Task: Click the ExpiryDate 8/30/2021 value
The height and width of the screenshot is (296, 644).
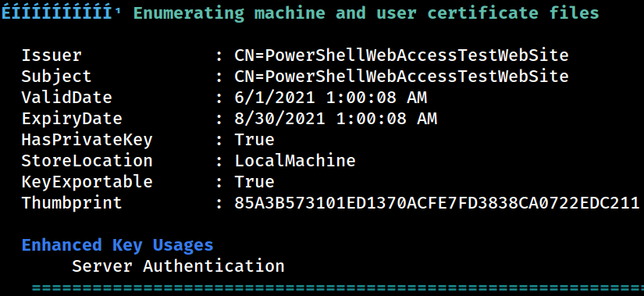Action: point(336,119)
